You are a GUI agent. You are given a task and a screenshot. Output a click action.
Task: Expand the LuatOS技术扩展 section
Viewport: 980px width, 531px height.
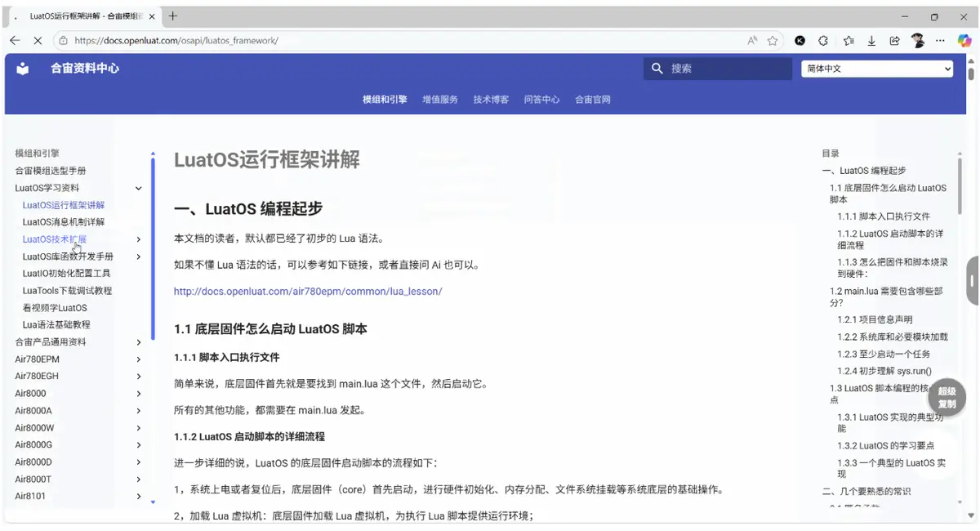point(138,239)
